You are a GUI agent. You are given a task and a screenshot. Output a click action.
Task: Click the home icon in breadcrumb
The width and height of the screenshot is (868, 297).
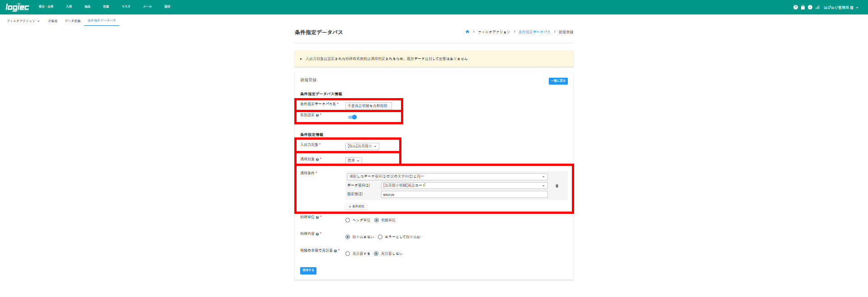coord(467,32)
